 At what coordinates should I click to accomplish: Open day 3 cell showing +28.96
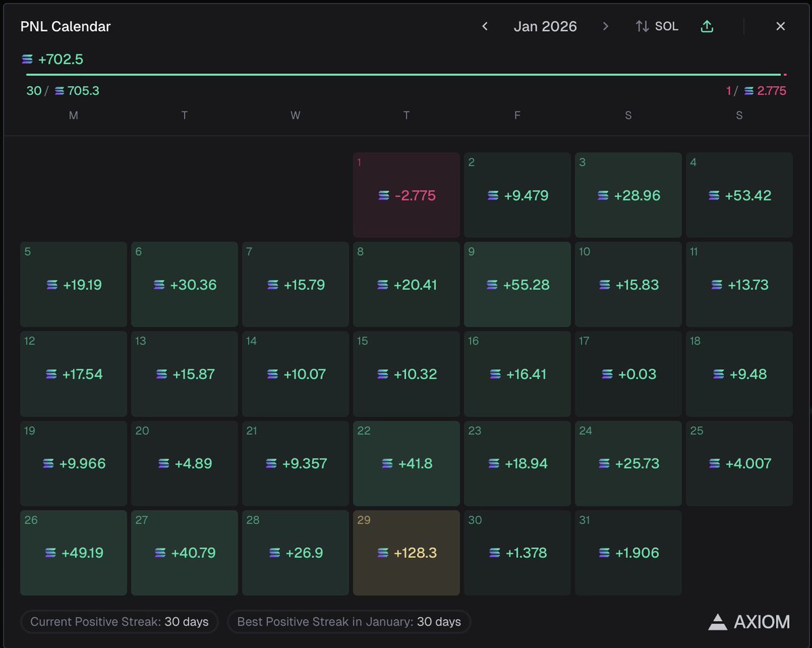[x=629, y=195]
